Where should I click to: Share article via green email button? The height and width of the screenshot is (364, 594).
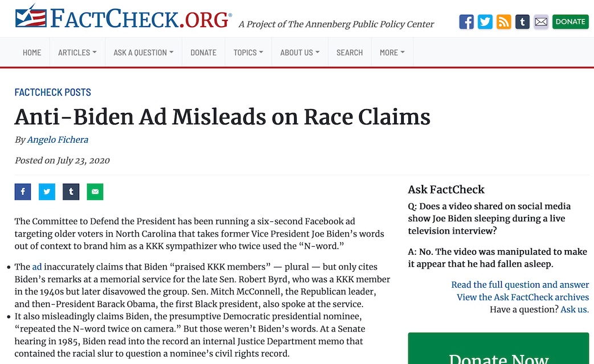tap(95, 192)
